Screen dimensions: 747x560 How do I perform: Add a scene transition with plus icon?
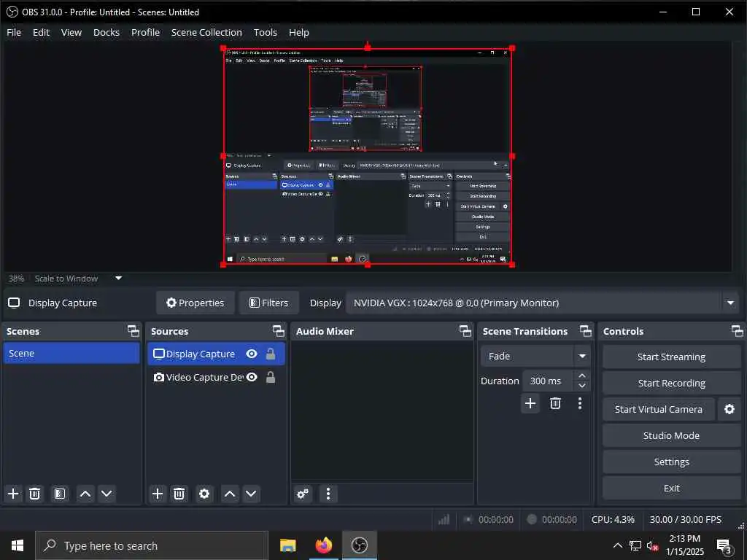(x=530, y=403)
